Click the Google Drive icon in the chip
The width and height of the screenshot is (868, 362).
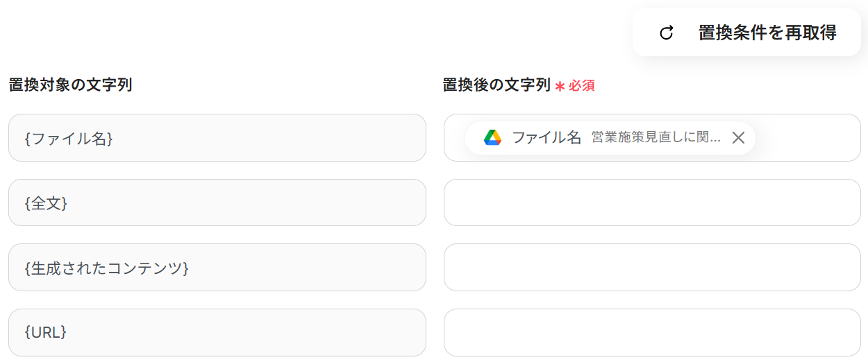point(492,137)
